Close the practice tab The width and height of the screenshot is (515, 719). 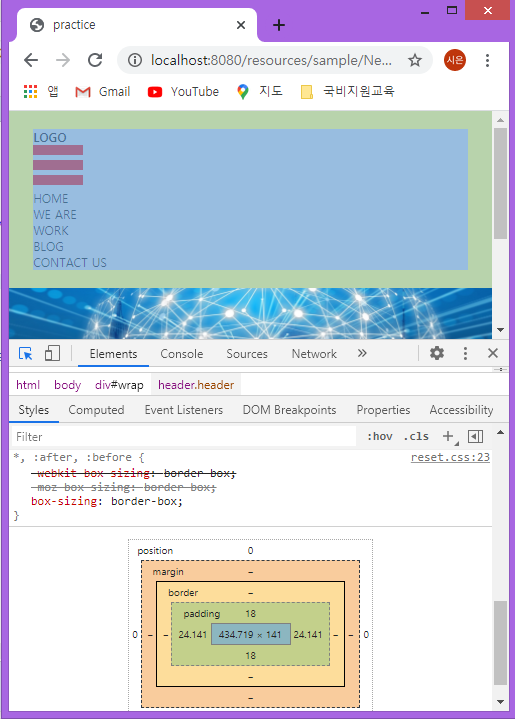click(x=241, y=25)
